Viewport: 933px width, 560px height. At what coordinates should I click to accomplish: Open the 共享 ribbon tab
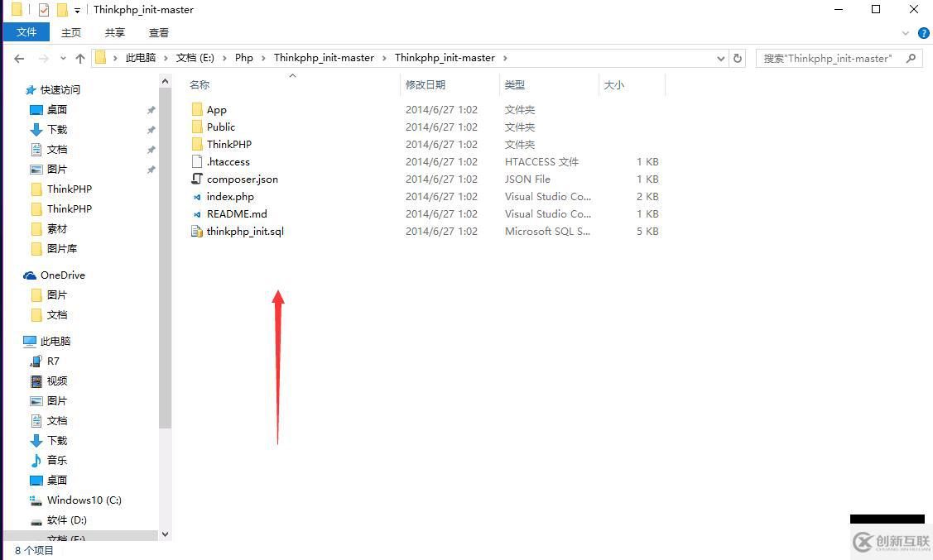114,33
